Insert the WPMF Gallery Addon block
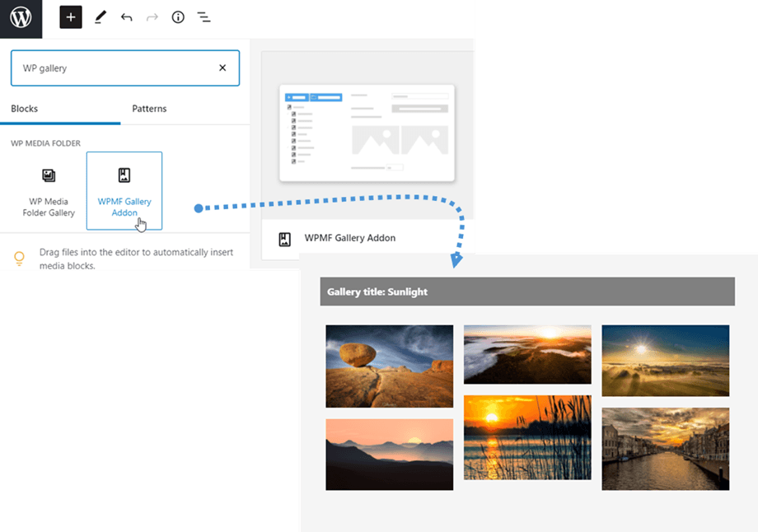Image resolution: width=758 pixels, height=532 pixels. (x=124, y=191)
